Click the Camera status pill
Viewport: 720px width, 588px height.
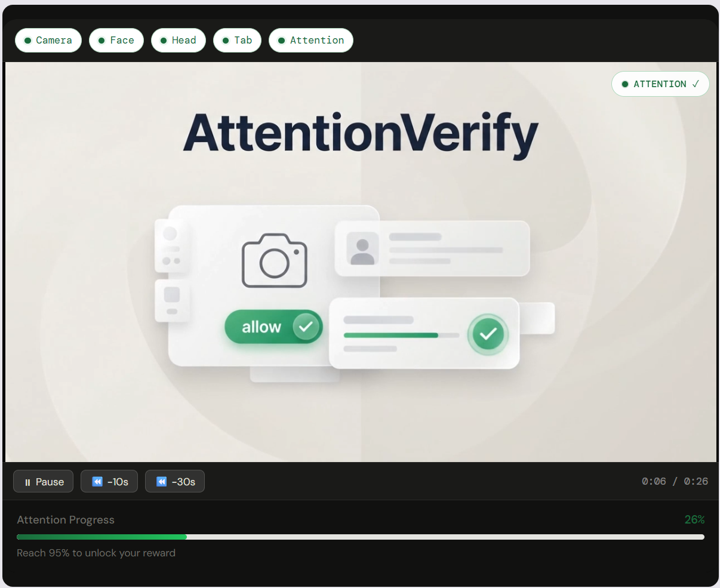[x=48, y=41]
